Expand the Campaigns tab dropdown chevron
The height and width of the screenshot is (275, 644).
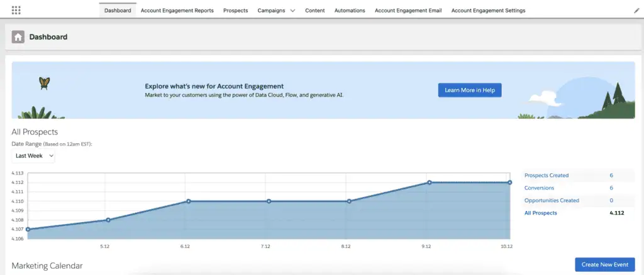tap(292, 11)
